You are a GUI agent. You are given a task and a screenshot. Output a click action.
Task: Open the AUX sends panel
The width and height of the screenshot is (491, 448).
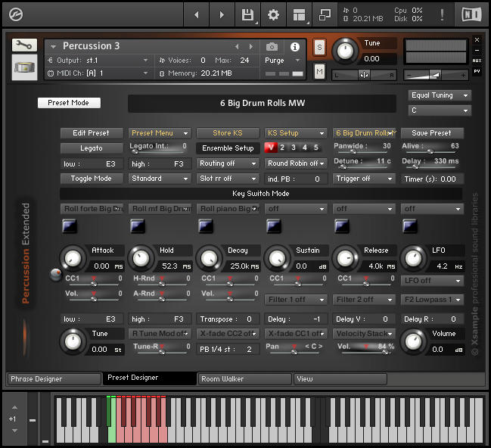point(477,61)
